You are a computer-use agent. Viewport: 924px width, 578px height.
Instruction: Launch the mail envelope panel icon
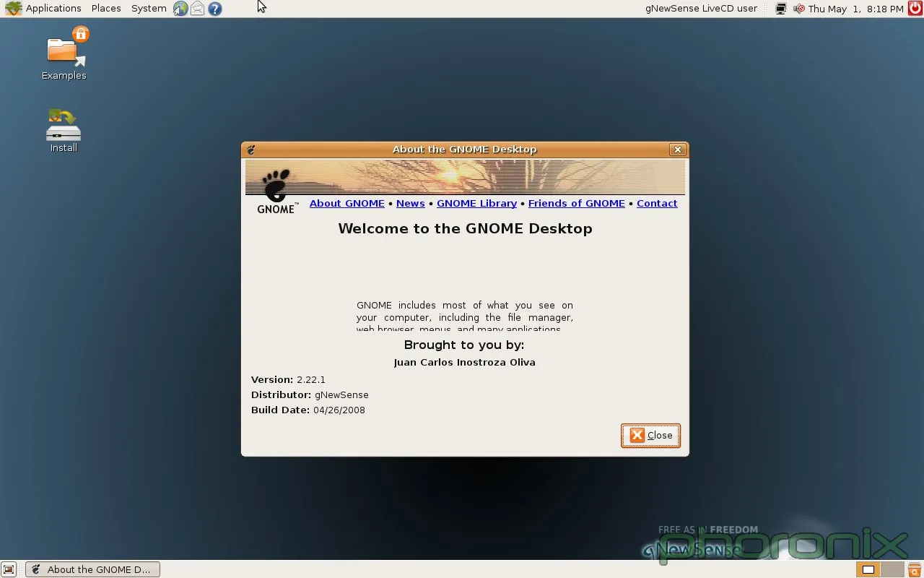pyautogui.click(x=197, y=9)
